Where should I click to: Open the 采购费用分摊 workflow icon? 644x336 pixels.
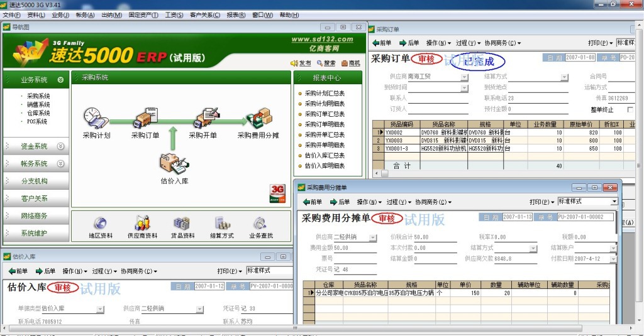(x=259, y=118)
